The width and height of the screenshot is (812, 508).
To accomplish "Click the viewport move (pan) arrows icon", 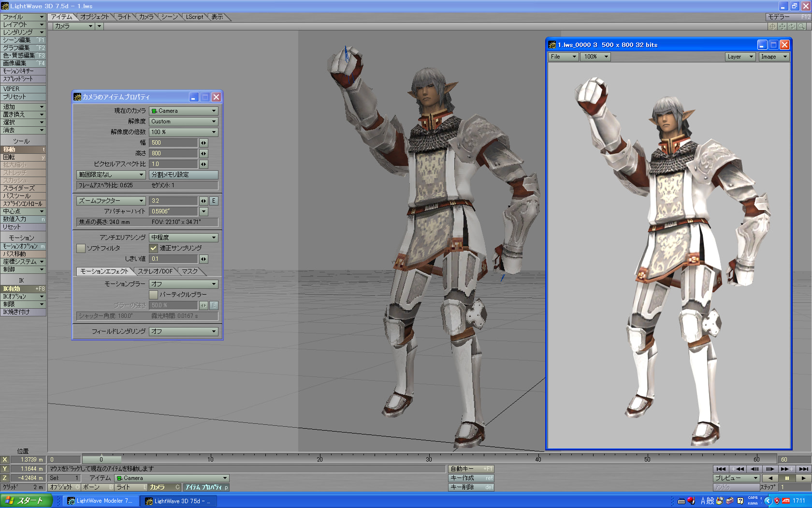I will tap(782, 26).
